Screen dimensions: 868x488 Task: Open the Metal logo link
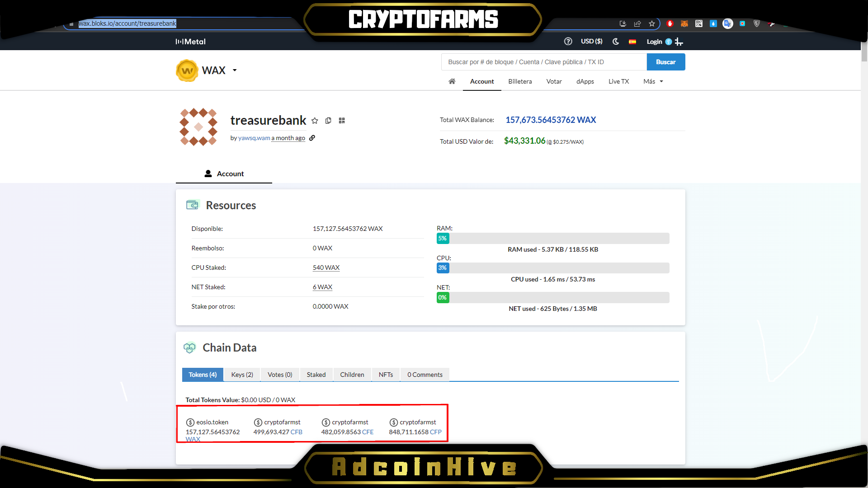click(191, 42)
